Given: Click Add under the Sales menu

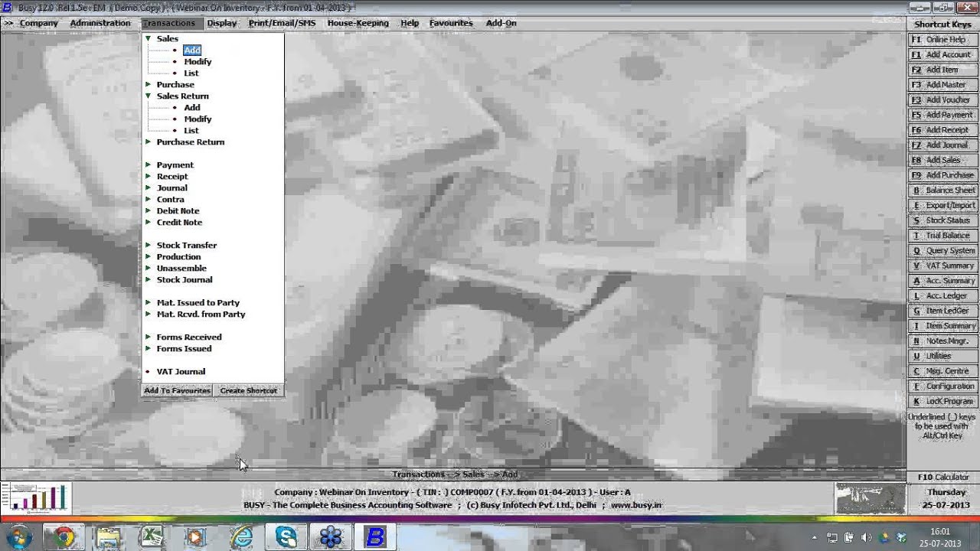Looking at the screenshot, I should [192, 50].
